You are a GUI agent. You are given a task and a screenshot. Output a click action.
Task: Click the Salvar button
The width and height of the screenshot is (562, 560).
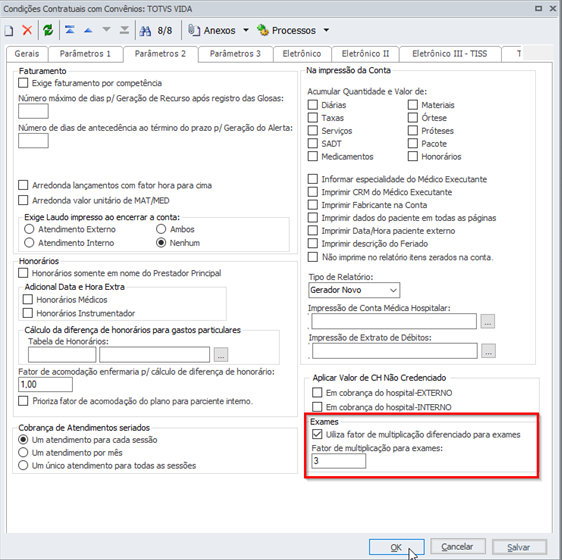pyautogui.click(x=519, y=547)
